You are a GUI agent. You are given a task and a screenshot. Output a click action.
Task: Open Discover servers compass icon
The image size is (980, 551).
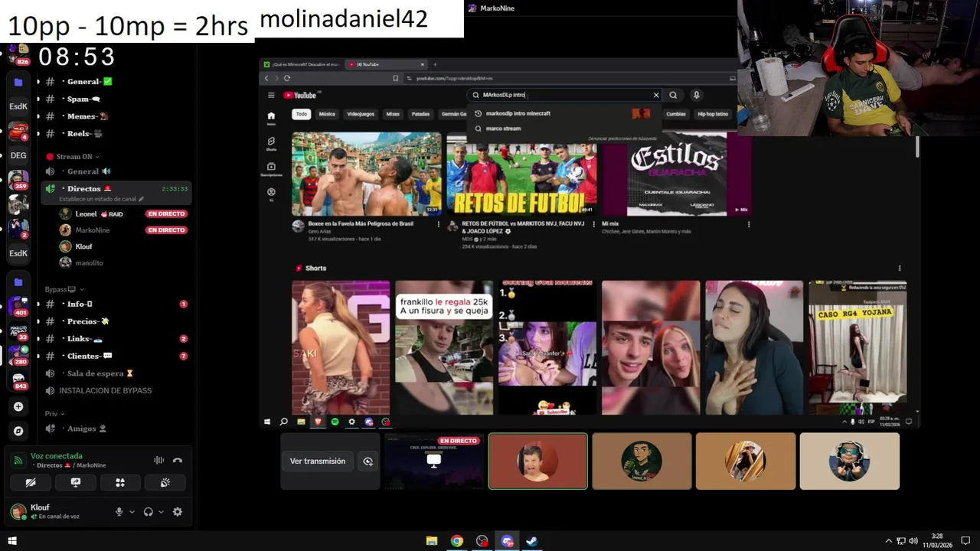(x=18, y=431)
